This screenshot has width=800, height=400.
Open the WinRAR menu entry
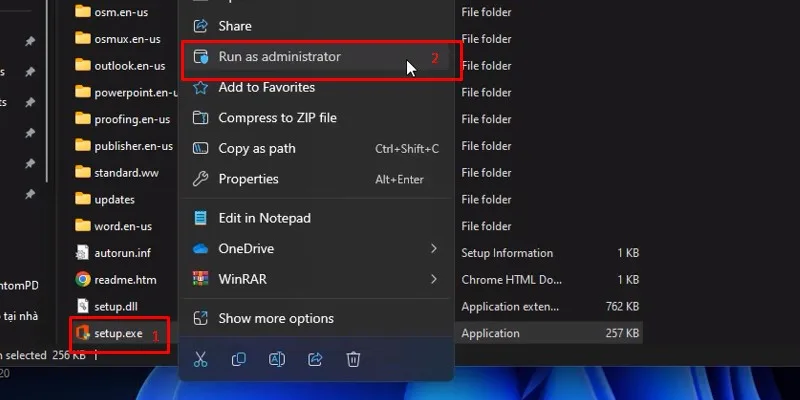coord(316,279)
